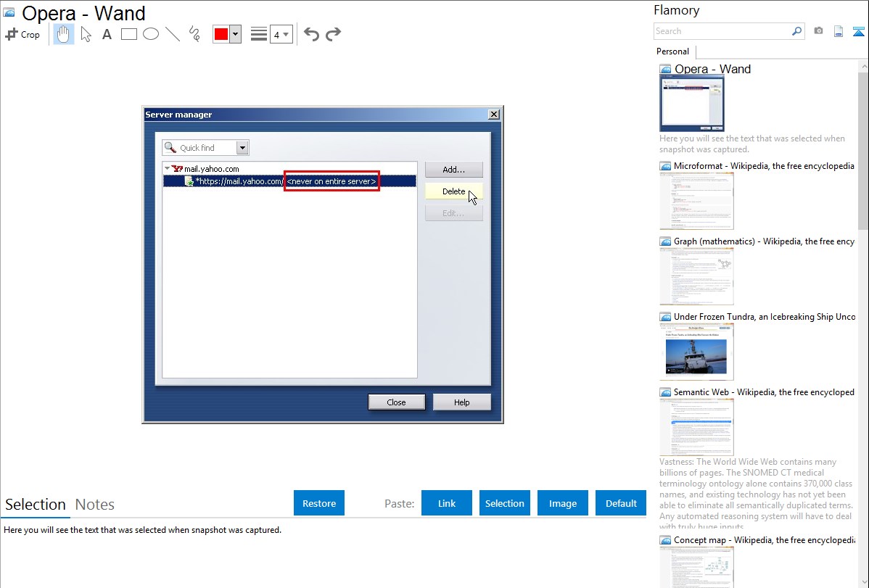This screenshot has width=869, height=588.
Task: Click the Microformat - Wikipedia title text
Action: 764,166
